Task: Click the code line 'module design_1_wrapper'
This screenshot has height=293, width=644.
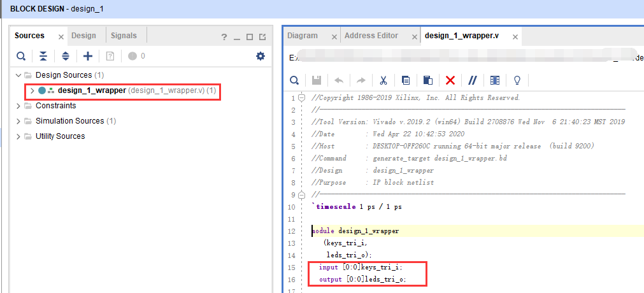Action: [x=355, y=231]
